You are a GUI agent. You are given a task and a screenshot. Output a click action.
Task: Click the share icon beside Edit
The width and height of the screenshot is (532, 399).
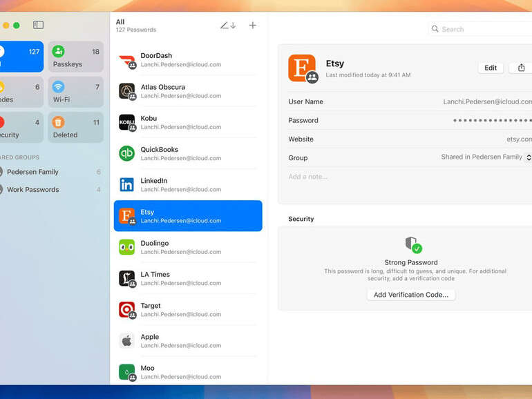521,68
